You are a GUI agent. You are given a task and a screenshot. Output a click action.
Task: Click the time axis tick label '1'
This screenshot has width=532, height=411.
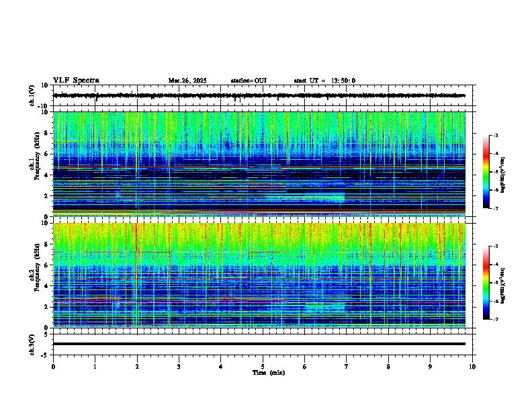95,367
